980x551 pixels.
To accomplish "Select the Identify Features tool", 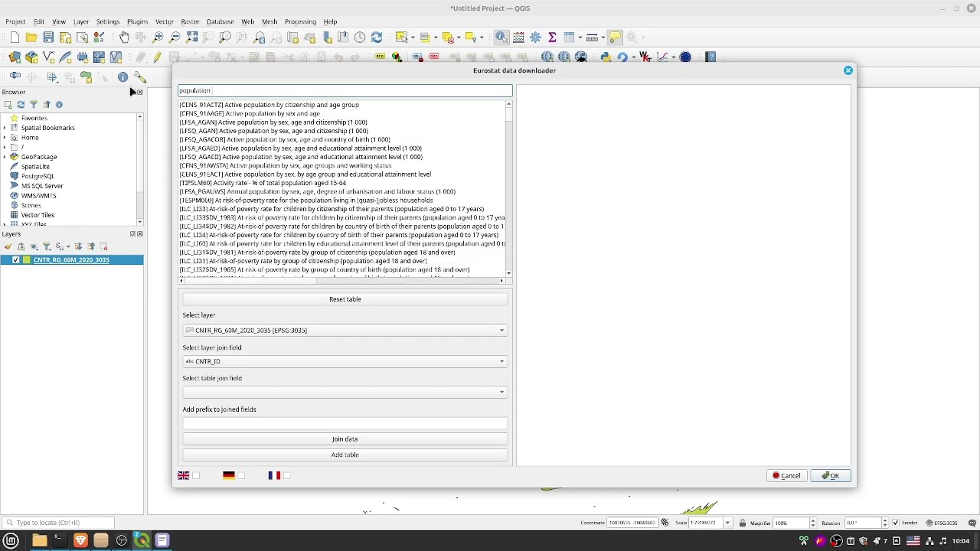I will click(x=501, y=37).
